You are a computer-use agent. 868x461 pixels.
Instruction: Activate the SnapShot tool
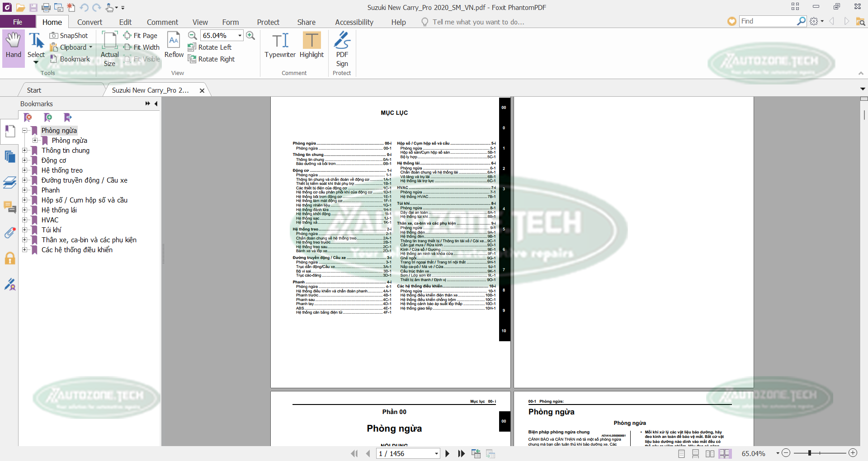point(69,35)
